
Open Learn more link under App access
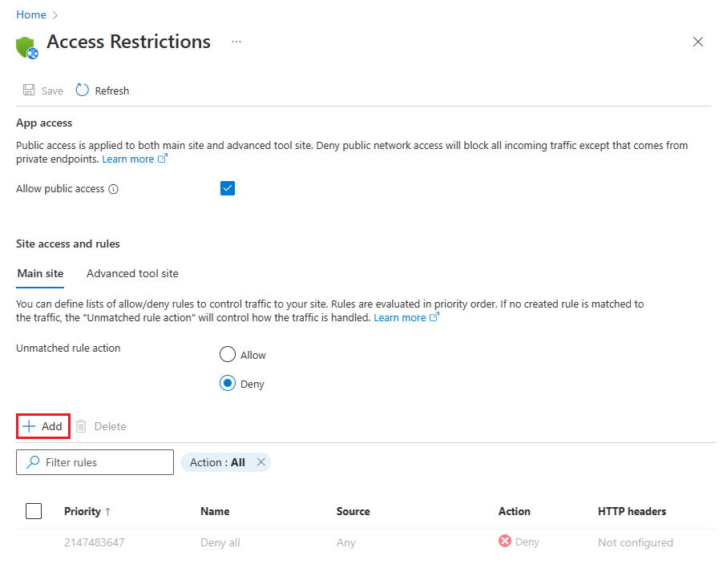coord(128,159)
